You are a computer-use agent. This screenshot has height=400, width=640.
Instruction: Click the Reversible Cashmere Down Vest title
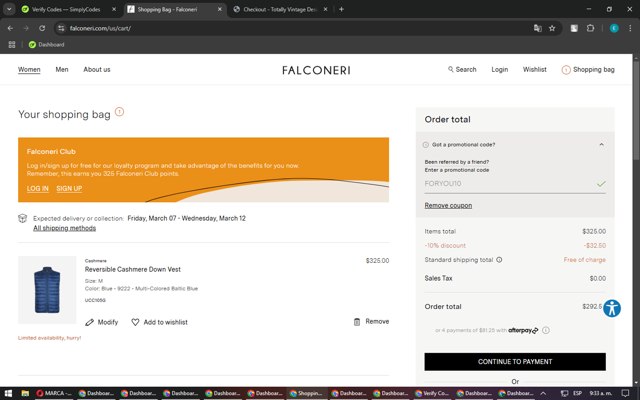pyautogui.click(x=133, y=269)
